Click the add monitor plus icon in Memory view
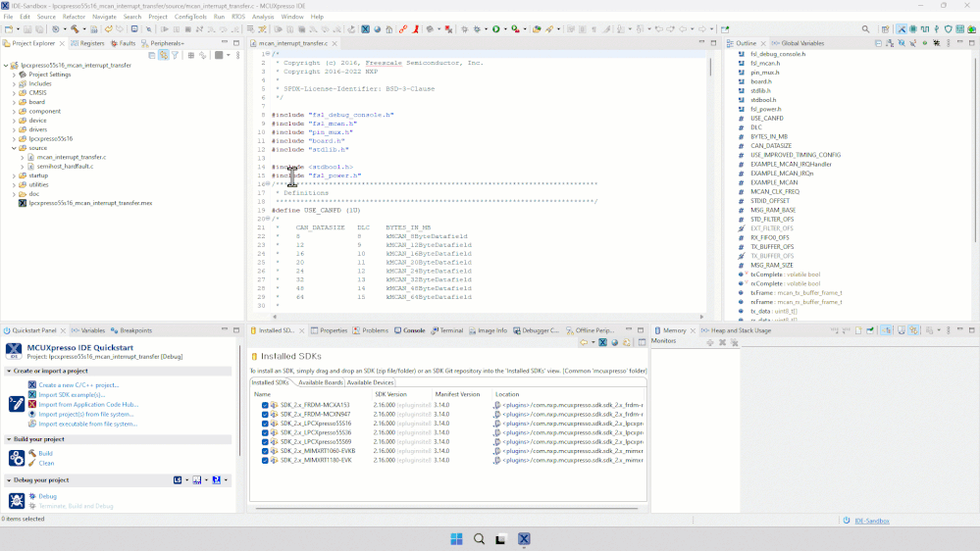Viewport: 980px width, 551px height. coord(710,342)
